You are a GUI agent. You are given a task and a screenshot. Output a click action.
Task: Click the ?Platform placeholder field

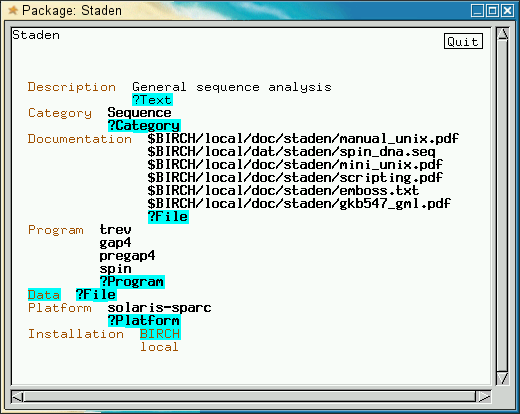[144, 321]
